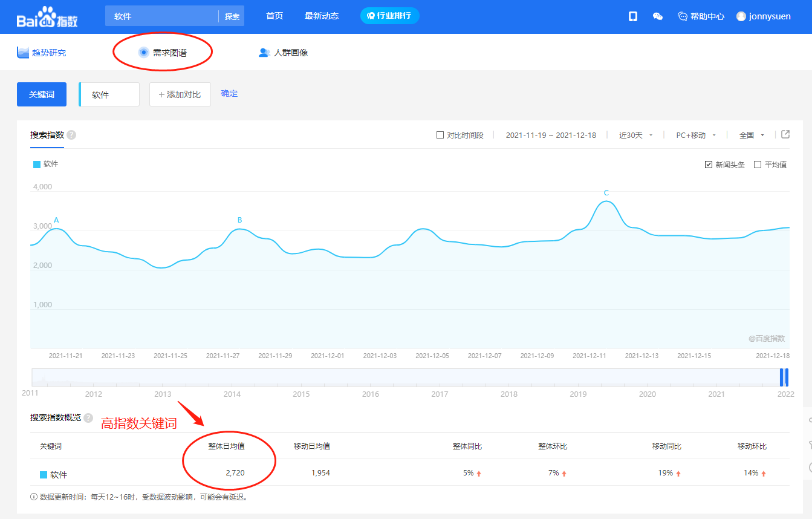Click the jonnysuen user avatar
The height and width of the screenshot is (519, 812).
(741, 16)
